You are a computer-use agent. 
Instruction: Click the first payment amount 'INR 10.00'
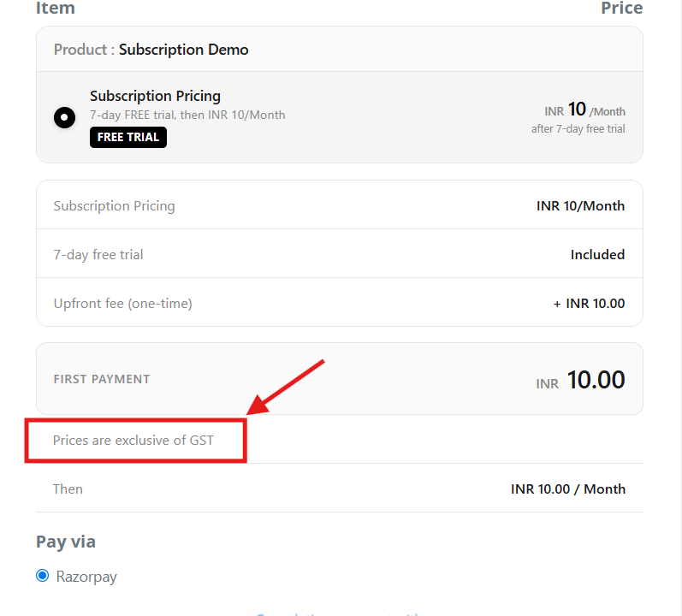[581, 380]
